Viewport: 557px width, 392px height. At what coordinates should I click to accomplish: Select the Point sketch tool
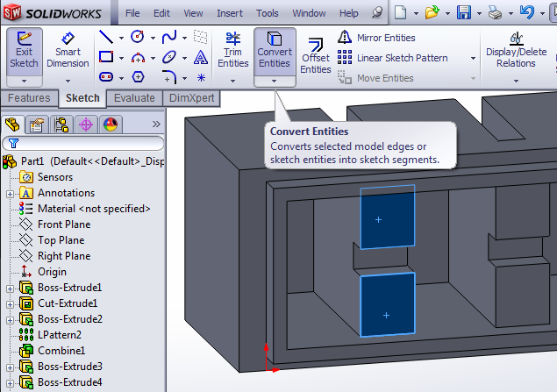(x=201, y=77)
